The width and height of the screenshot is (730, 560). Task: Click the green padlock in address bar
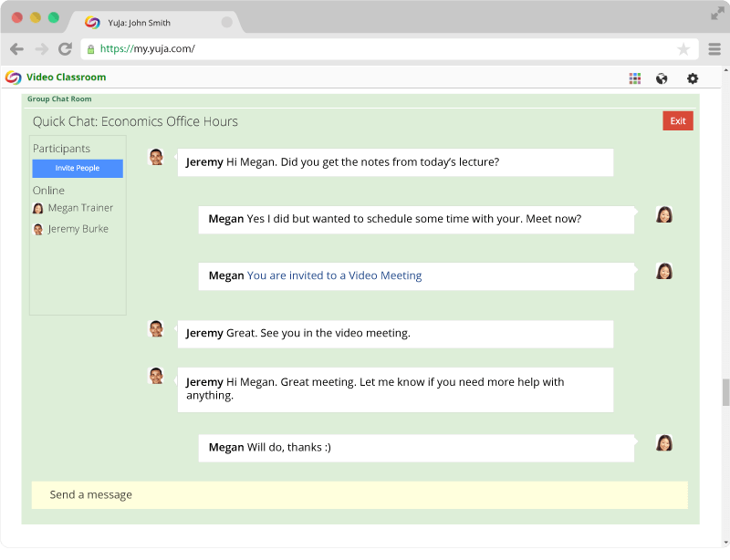[90, 49]
